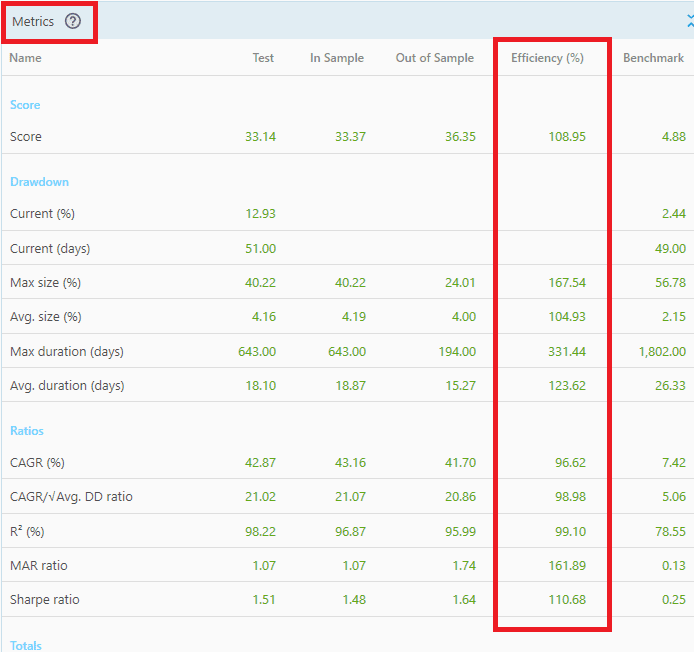This screenshot has height=652, width=694.
Task: Open the Totals section heading
Action: (x=26, y=645)
